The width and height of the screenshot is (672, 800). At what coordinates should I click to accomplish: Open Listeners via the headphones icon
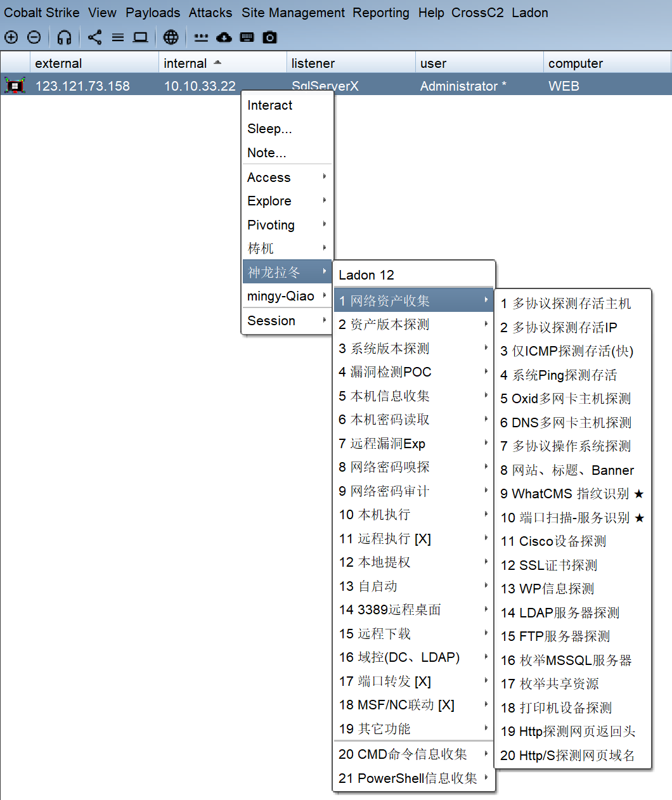[64, 37]
